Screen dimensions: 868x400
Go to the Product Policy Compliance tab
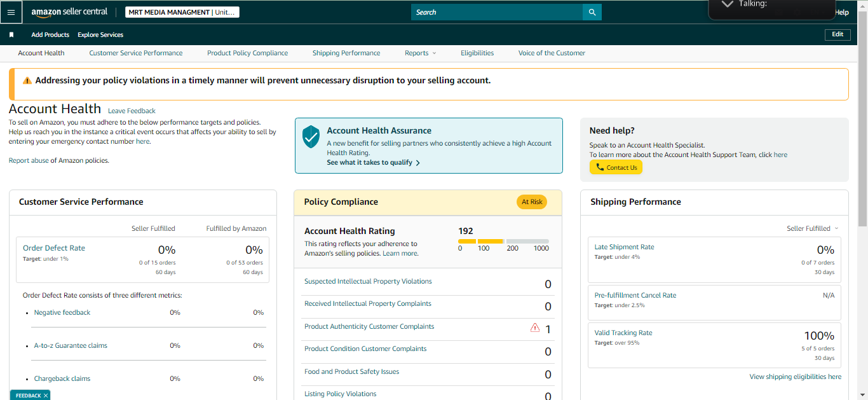tap(247, 53)
